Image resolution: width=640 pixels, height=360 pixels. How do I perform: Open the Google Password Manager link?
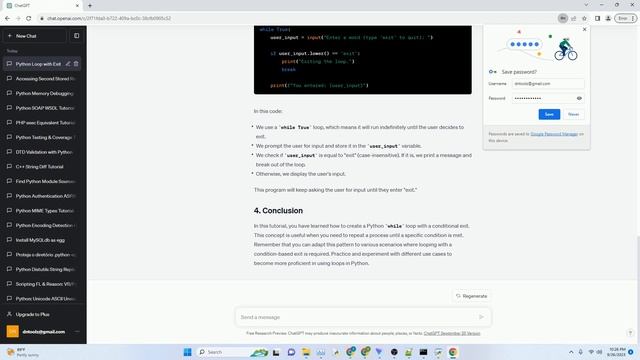554,134
